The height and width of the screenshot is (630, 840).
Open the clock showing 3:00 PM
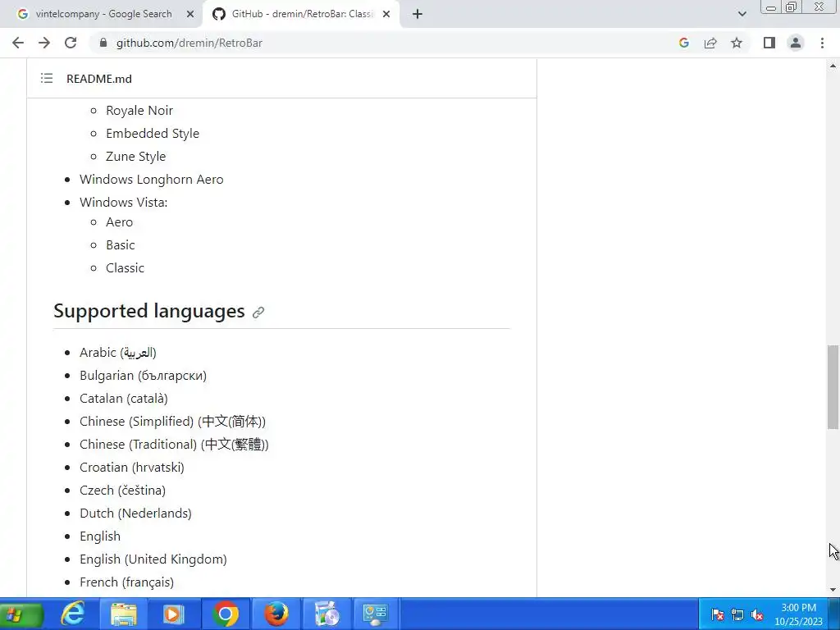(798, 614)
